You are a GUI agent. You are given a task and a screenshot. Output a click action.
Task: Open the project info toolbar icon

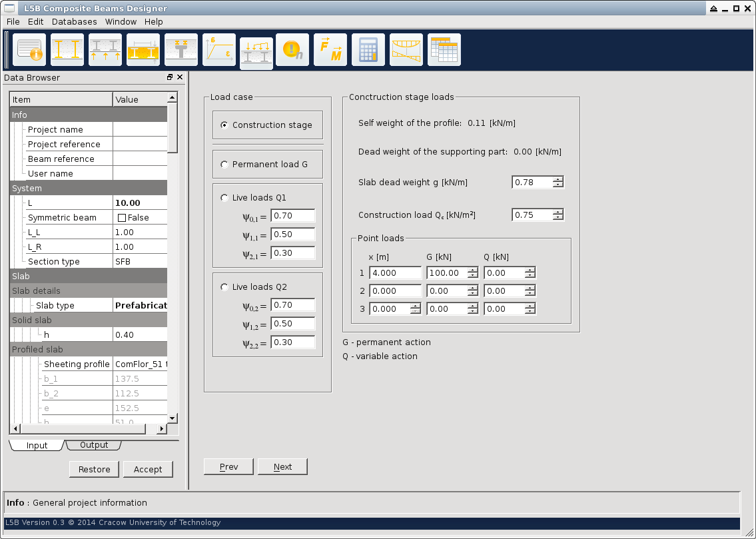coord(29,50)
